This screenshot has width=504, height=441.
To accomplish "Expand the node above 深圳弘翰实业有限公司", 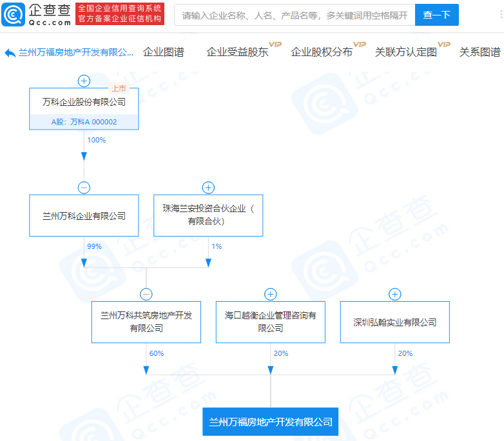I will click(x=395, y=294).
